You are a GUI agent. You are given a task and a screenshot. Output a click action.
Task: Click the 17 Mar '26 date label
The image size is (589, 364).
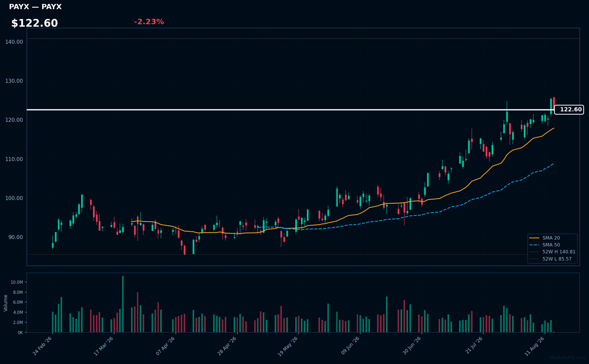click(104, 346)
